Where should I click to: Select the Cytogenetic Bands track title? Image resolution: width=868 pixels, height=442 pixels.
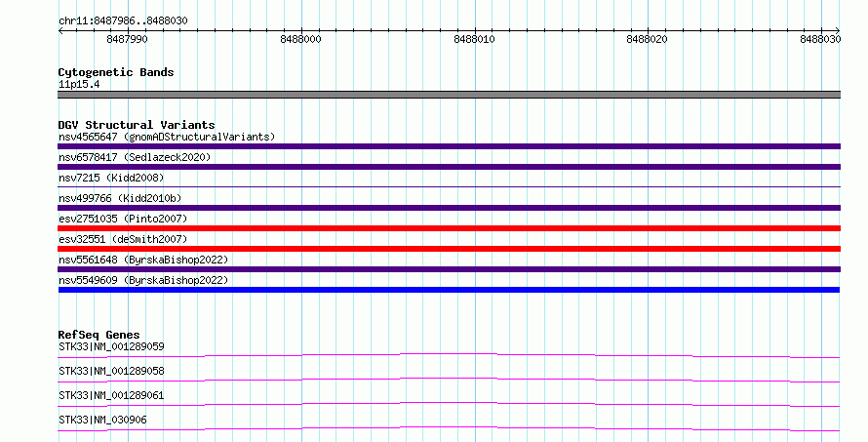116,72
